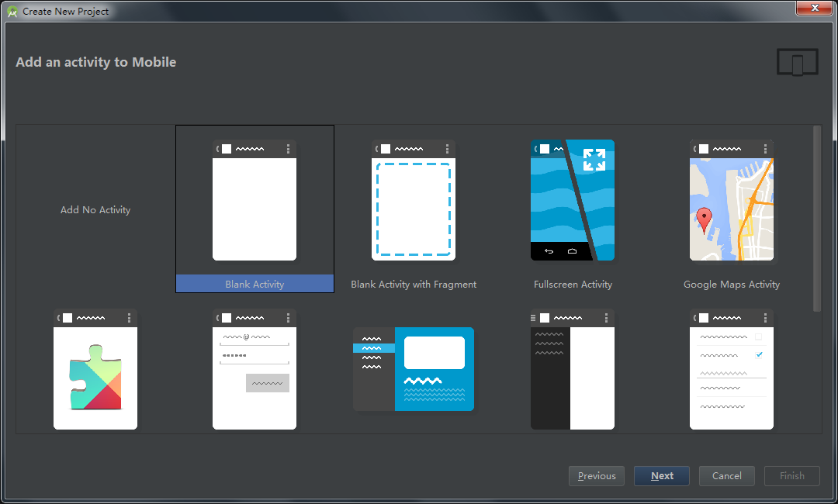Screen dimensions: 838x504
Task: Choose the Google Play Services puzzle-piece template
Action: [95, 370]
